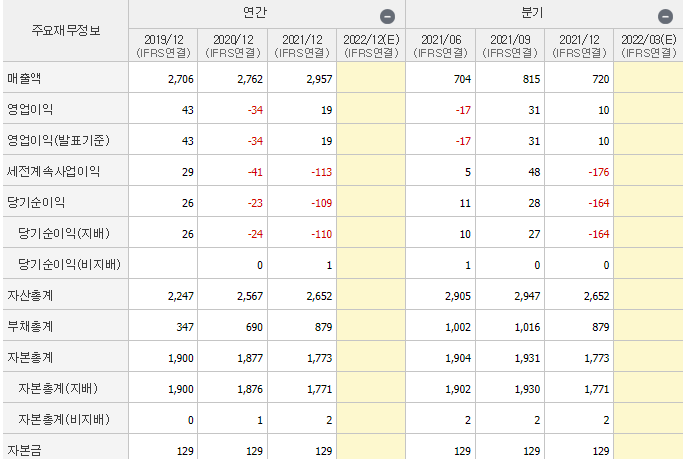Screen dimensions: 687x459
Task: Click the annual 2019/12 column header
Action: pos(163,46)
